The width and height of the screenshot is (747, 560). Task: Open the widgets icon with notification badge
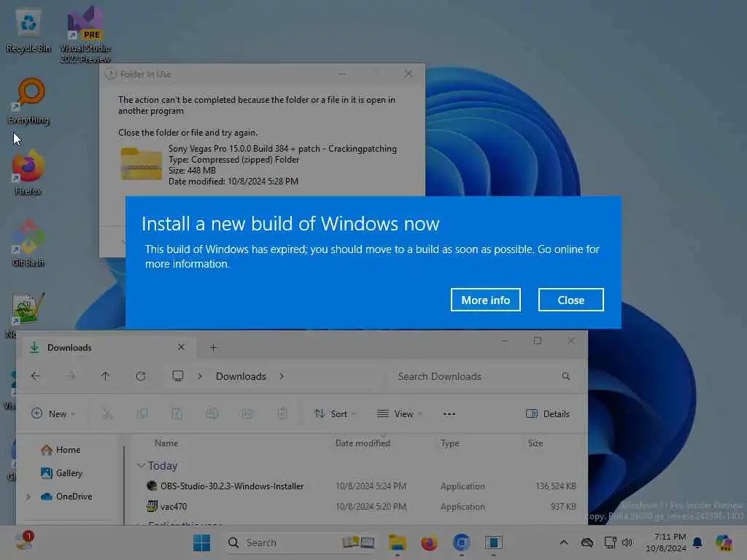(24, 542)
